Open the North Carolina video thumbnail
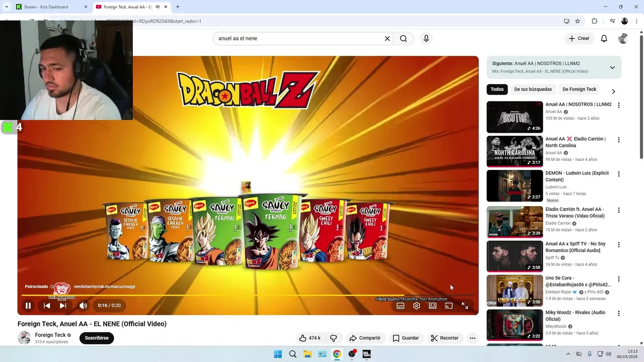 515,151
